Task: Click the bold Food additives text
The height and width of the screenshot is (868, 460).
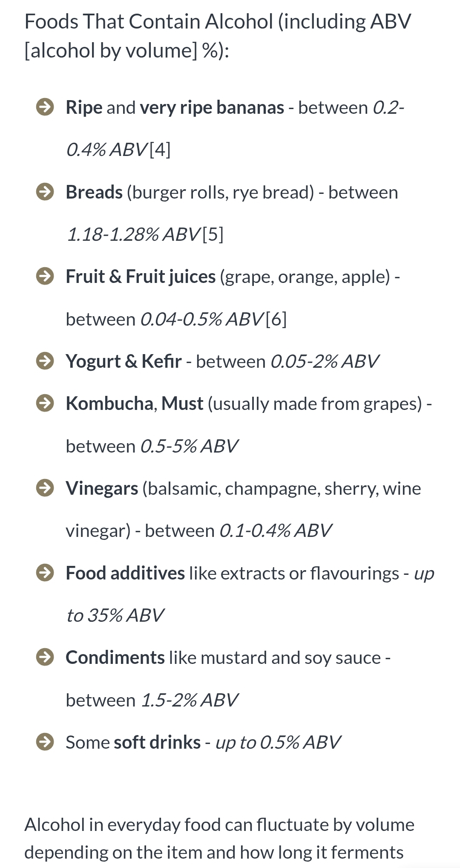Action: click(x=125, y=573)
